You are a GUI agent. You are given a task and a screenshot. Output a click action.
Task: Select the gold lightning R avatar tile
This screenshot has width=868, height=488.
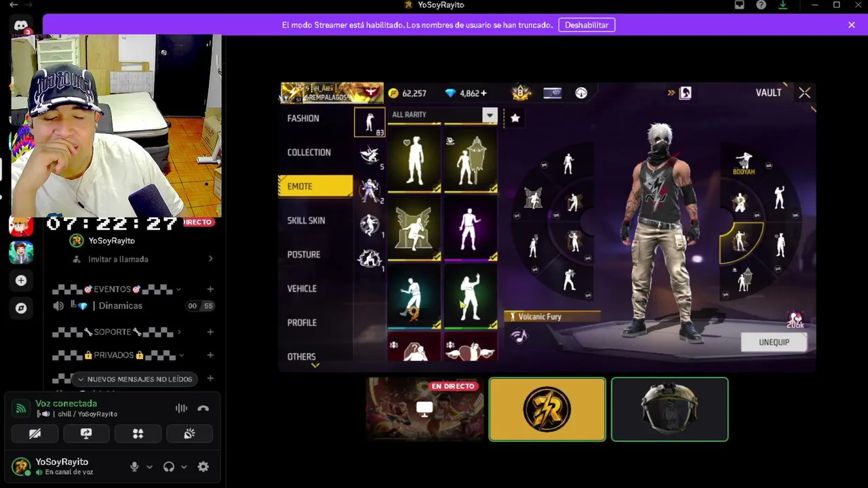(547, 409)
